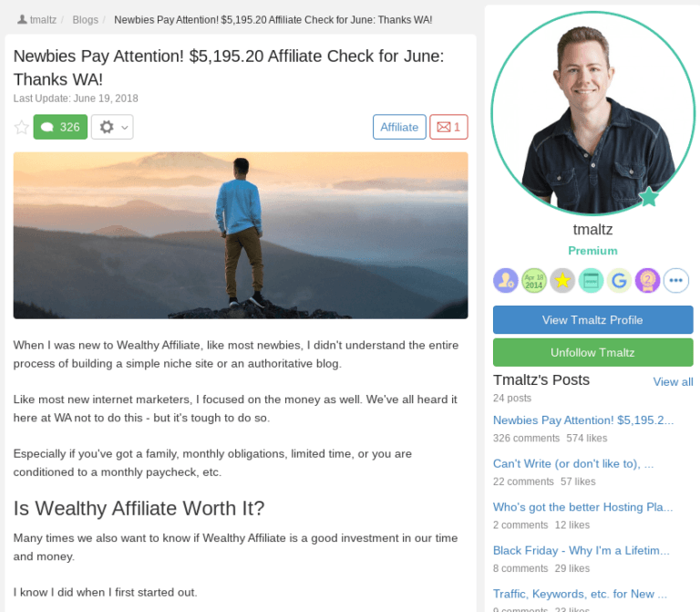This screenshot has width=700, height=612.
Task: Open Black Friday Lifetime post link
Action: tap(582, 550)
